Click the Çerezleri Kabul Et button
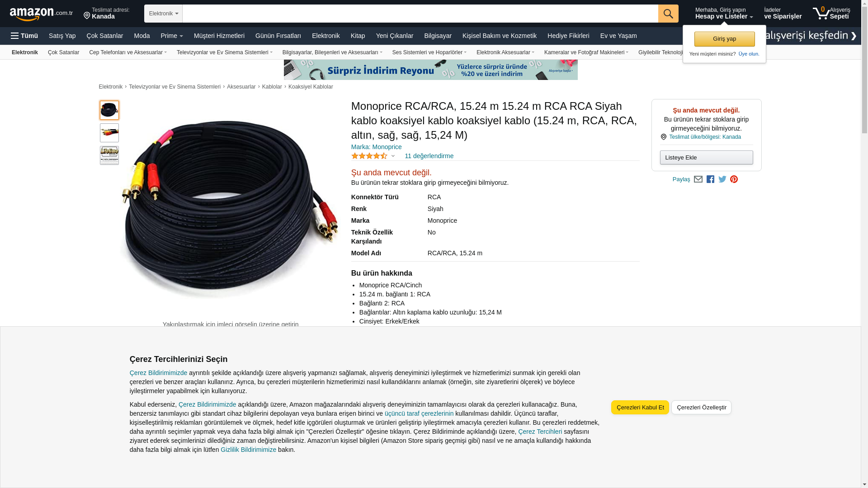The width and height of the screenshot is (868, 488). pos(640,407)
